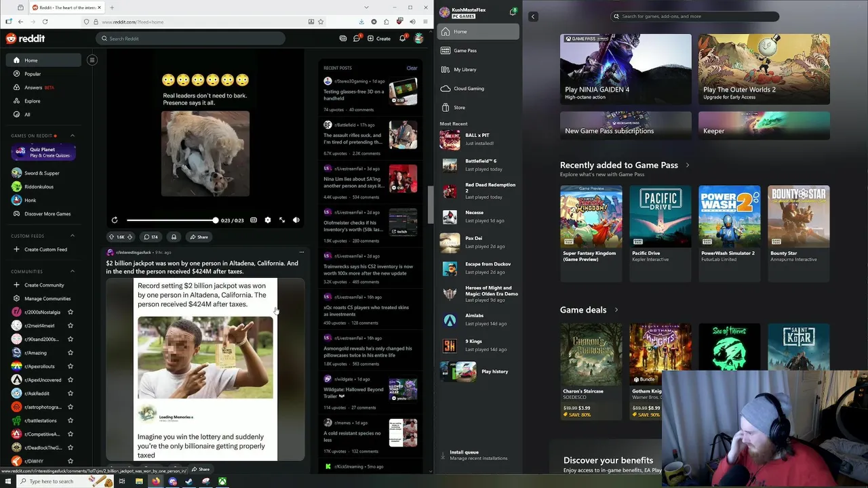Image resolution: width=868 pixels, height=488 pixels.
Task: Open Reddit user avatar menu
Action: point(419,39)
